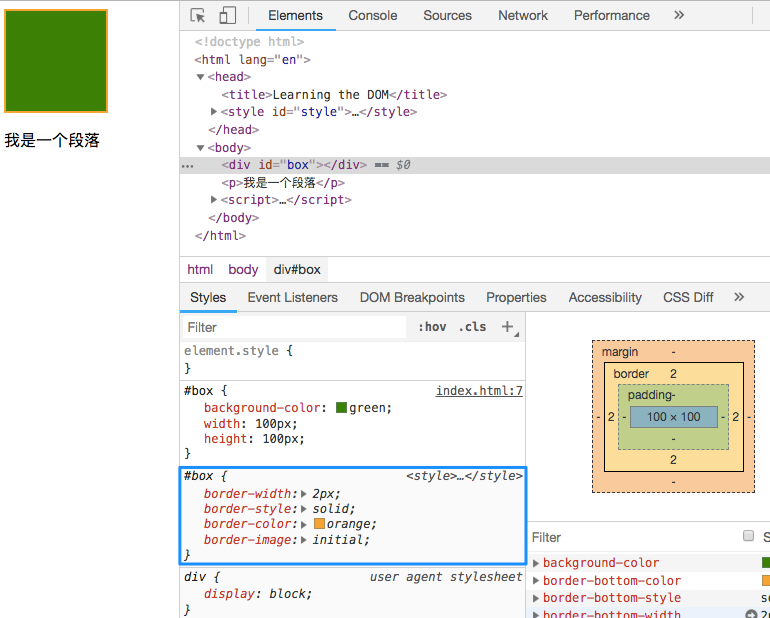Viewport: 770px width, 618px height.
Task: Click the ellipsis beside selected div row
Action: coord(188,166)
